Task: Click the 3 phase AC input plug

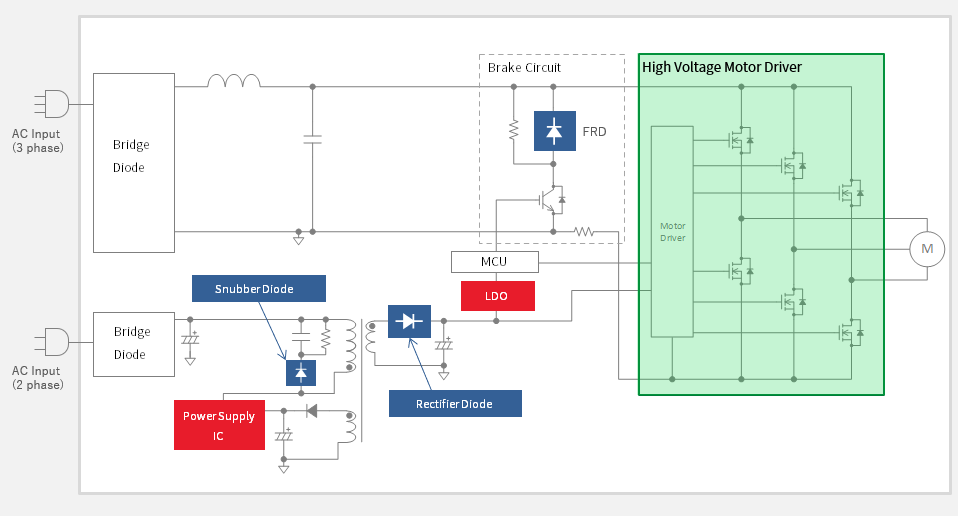Action: [52, 104]
